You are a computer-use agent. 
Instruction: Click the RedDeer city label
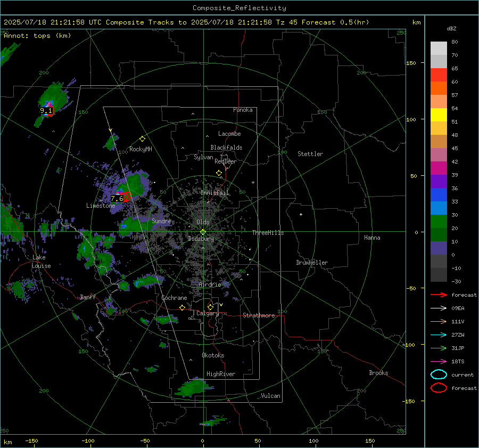(x=226, y=161)
